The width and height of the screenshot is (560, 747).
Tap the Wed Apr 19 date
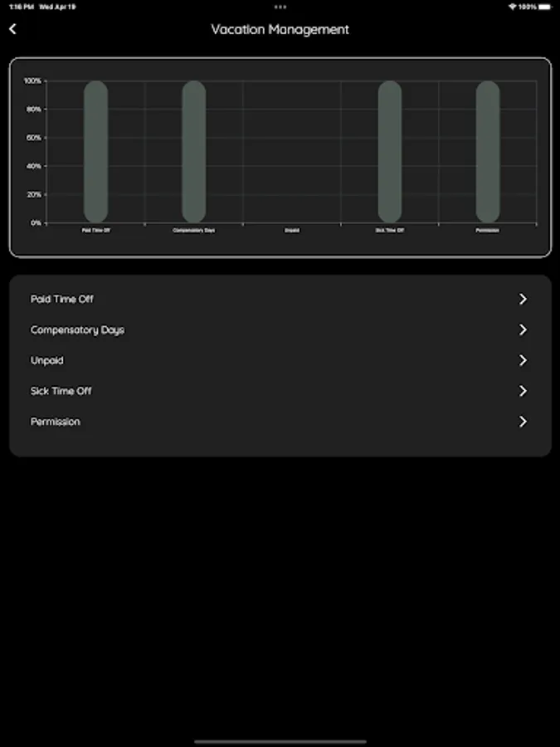pyautogui.click(x=57, y=7)
